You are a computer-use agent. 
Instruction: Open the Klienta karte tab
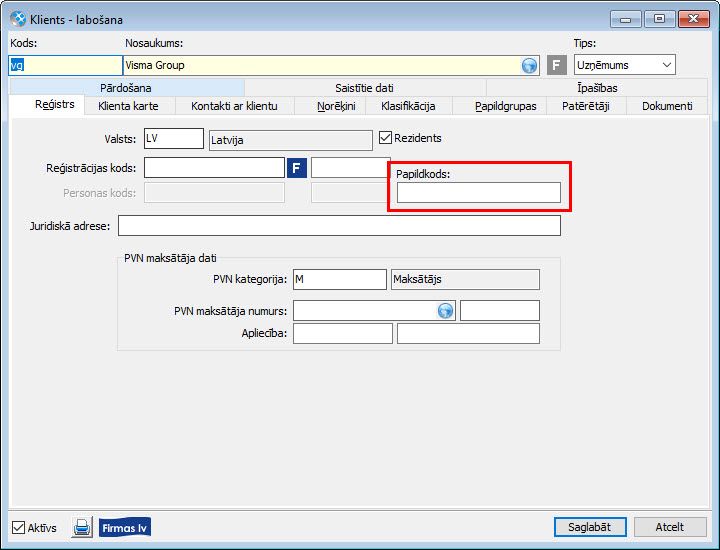[x=128, y=106]
